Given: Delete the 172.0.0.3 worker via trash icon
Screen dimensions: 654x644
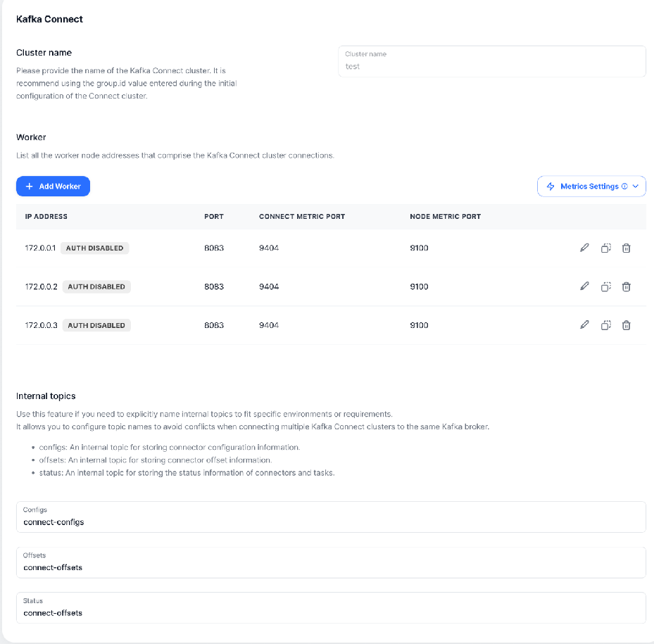Looking at the screenshot, I should (627, 325).
